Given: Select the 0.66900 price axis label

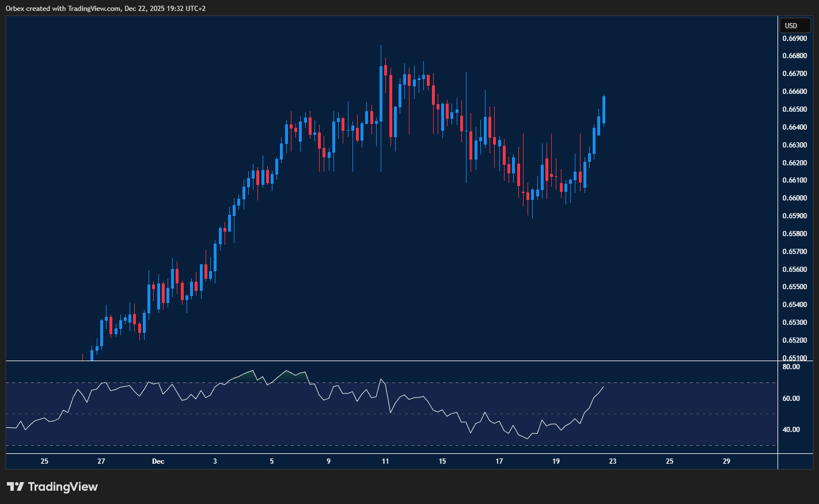Looking at the screenshot, I should point(794,39).
